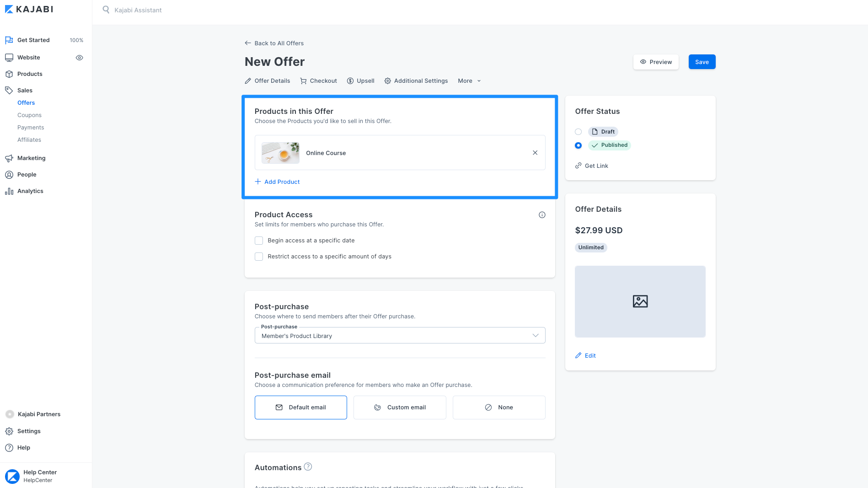Viewport: 868px width, 488px height.
Task: Click the Help Center avatar icon
Action: [x=12, y=476]
